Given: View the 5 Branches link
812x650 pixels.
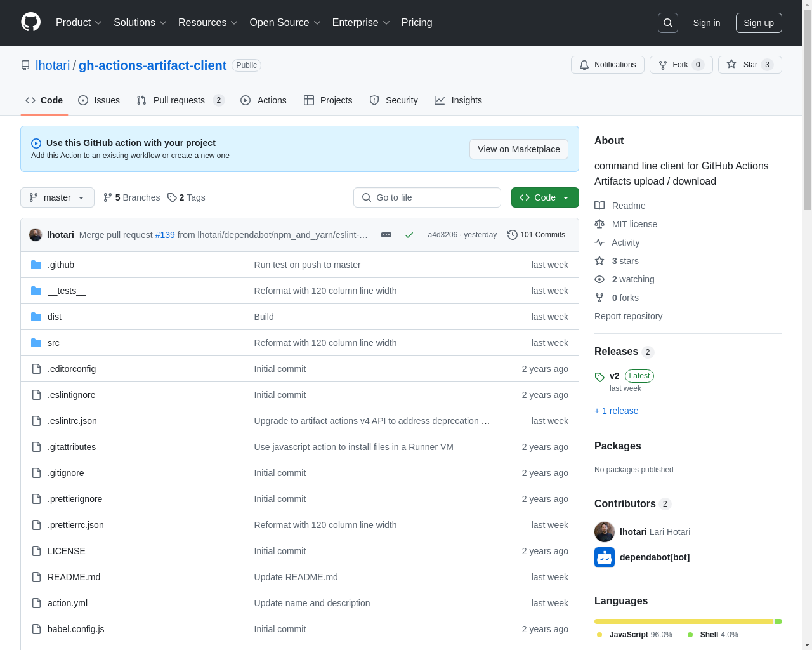Looking at the screenshot, I should pyautogui.click(x=132, y=197).
